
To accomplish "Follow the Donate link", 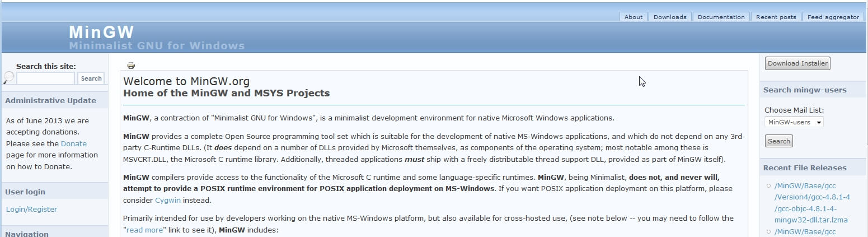I will coord(74,143).
